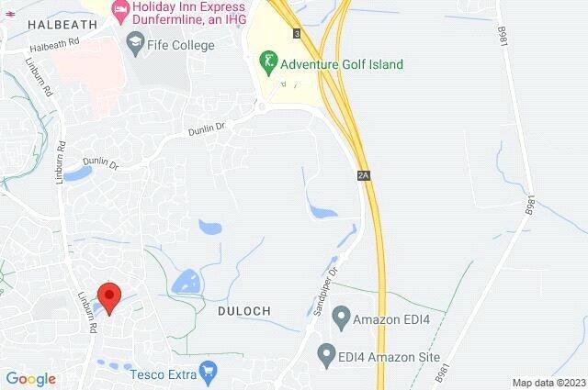
Task: Click the HALBEATH area label
Action: point(62,25)
